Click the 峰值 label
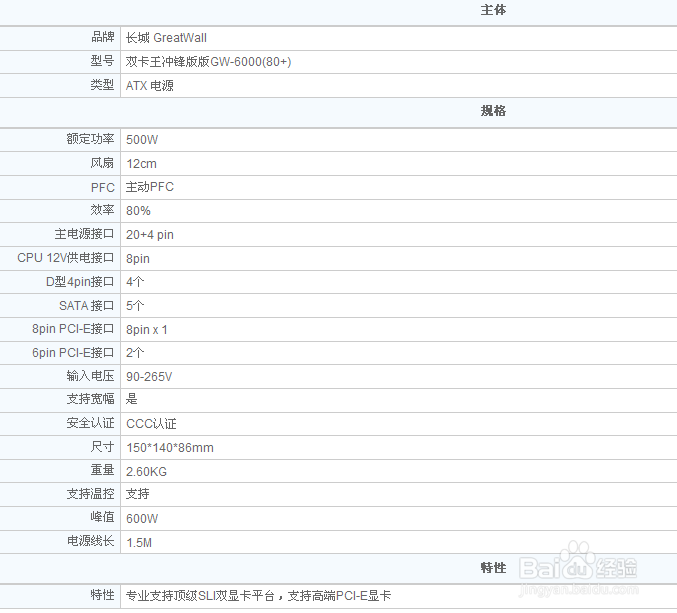The width and height of the screenshot is (677, 613). (102, 517)
